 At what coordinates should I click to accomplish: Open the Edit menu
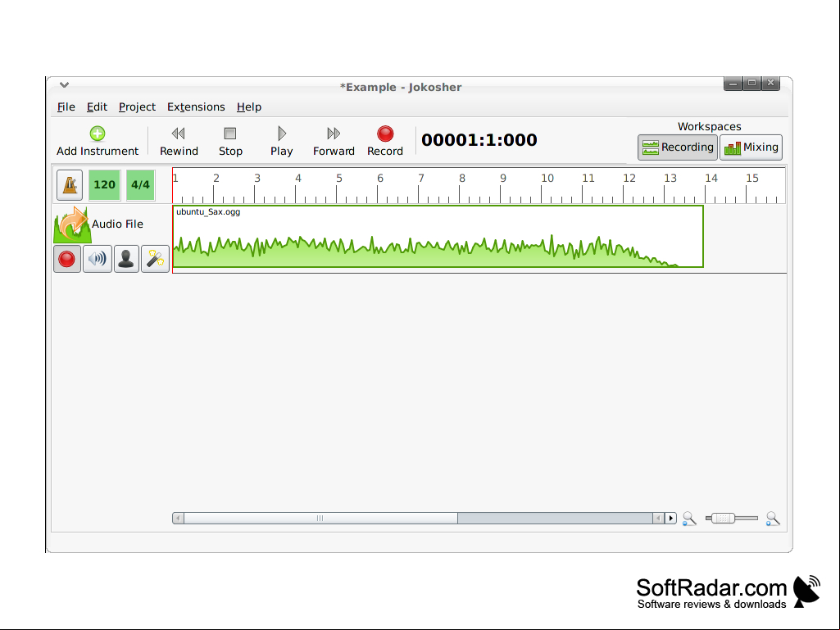pyautogui.click(x=97, y=107)
